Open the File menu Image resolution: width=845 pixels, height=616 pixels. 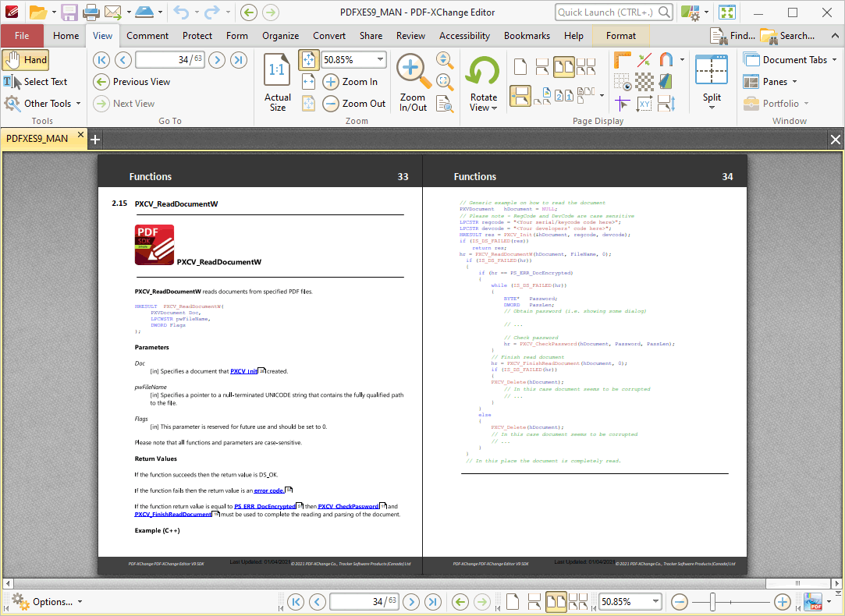(22, 36)
